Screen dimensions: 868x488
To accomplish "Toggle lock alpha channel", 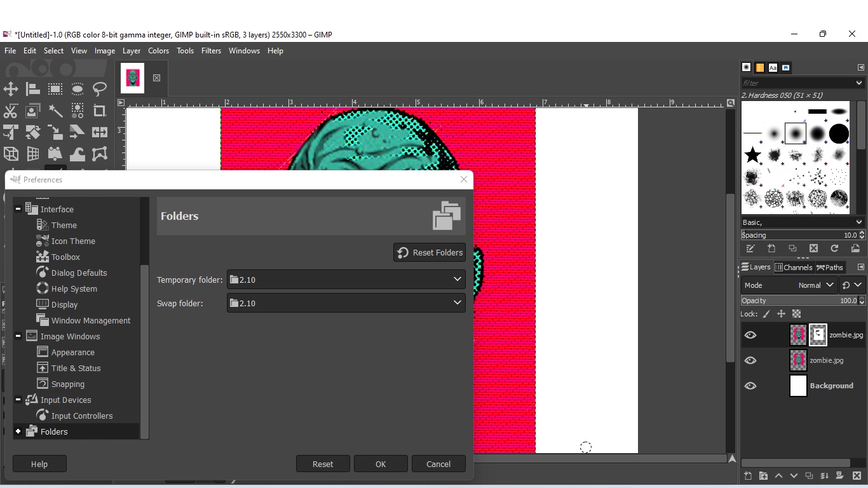I will [x=796, y=314].
